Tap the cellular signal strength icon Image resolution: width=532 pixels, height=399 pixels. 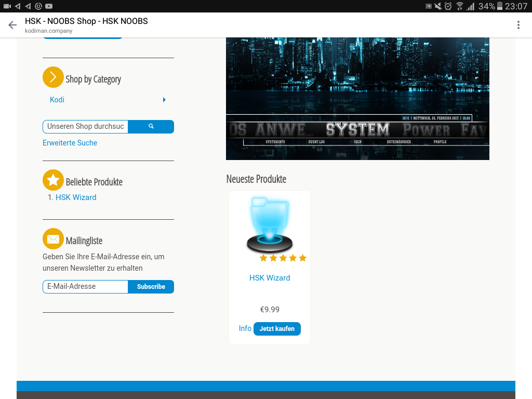(x=470, y=6)
